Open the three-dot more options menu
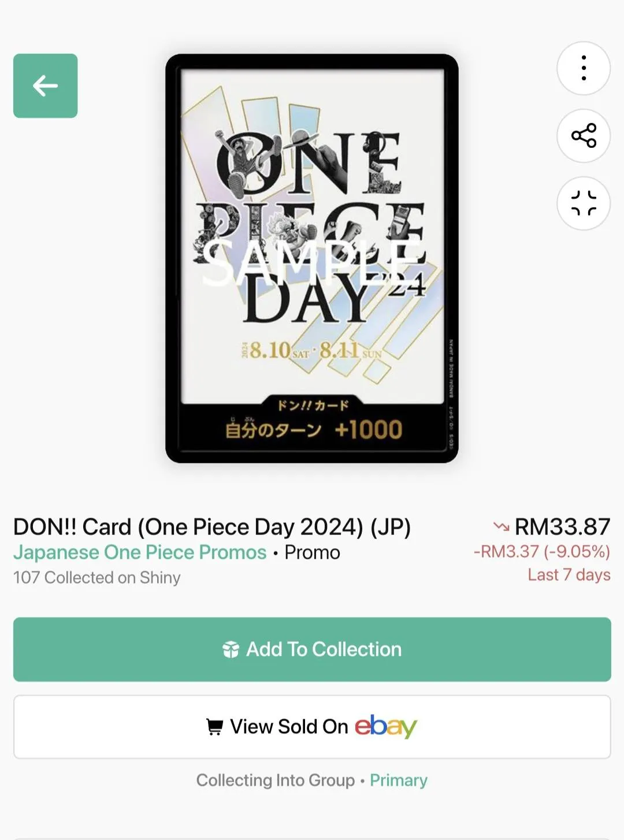624x840 pixels. (x=584, y=68)
